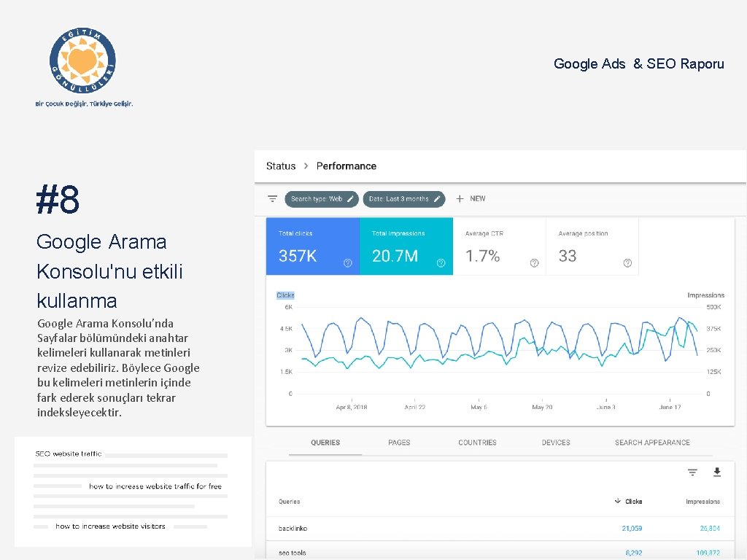
Task: Click the download icon above the table
Action: 717,472
